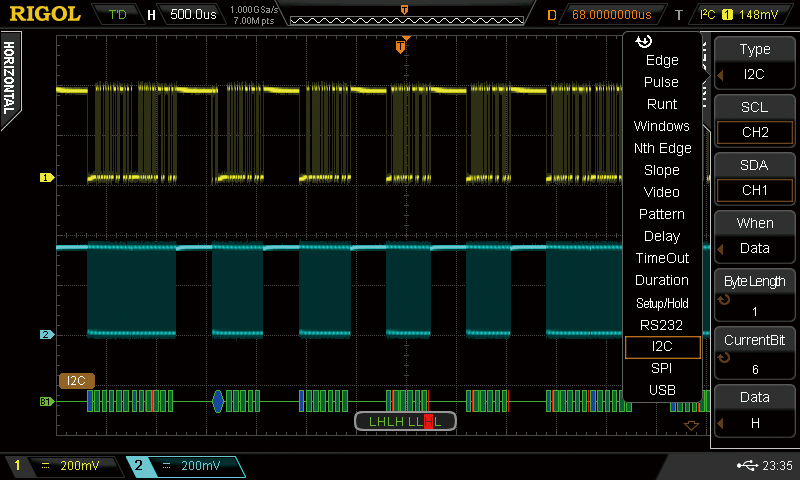Click the channel 1 ground marker
Screen dimensions: 800x480
click(x=45, y=178)
